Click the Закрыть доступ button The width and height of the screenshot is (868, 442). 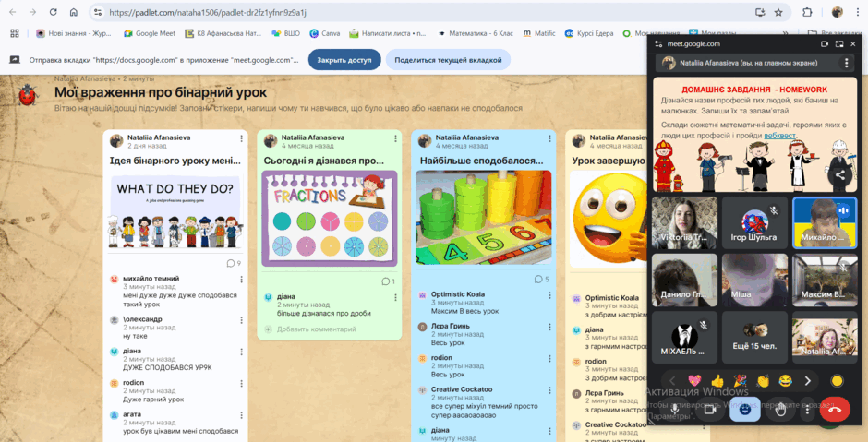(x=344, y=60)
